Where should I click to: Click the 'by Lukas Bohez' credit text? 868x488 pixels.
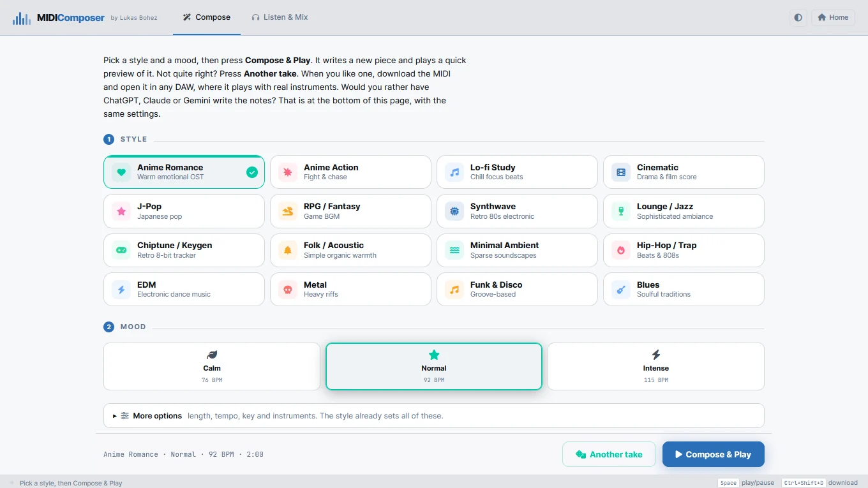point(134,18)
